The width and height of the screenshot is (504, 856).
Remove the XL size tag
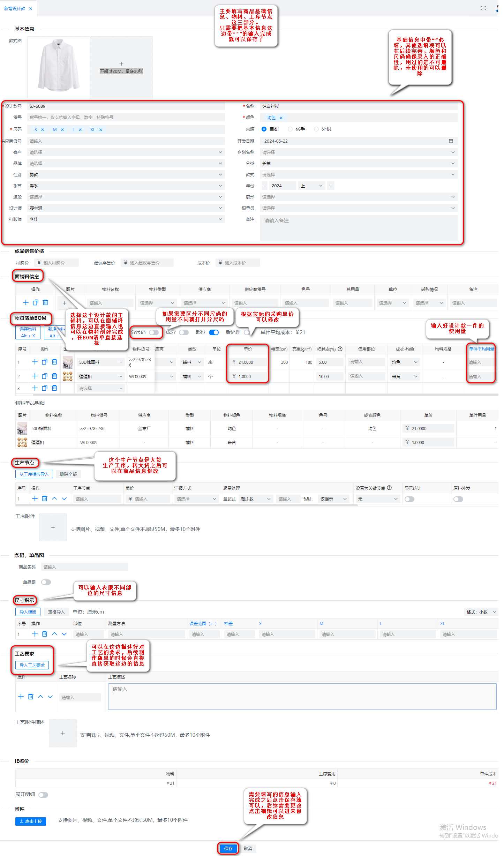point(101,130)
